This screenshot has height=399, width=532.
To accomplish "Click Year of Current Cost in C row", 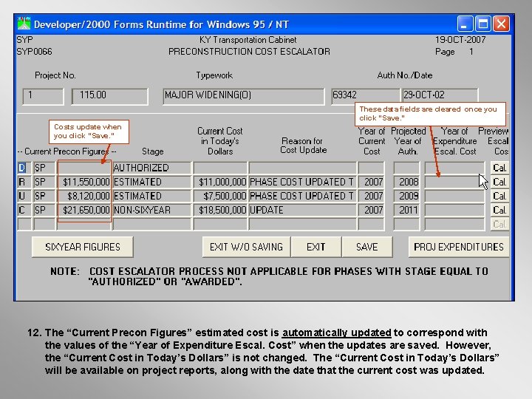I will (371, 211).
